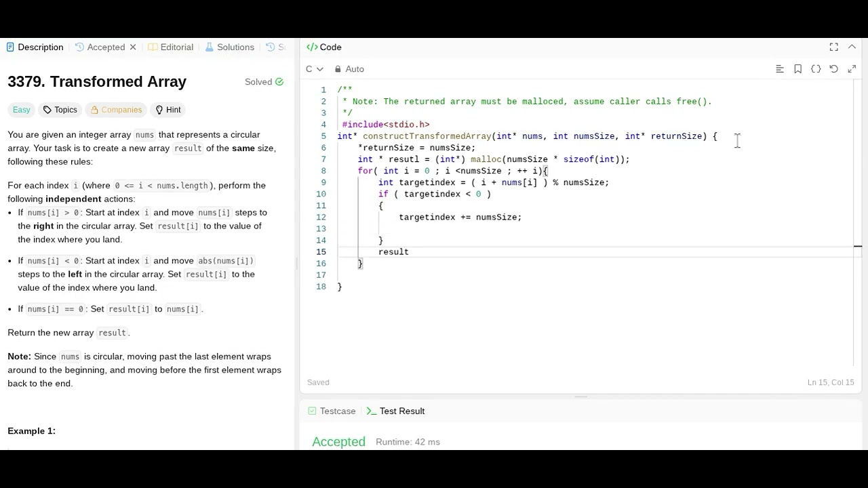Click the bookmark icon in the editor toolbar
The width and height of the screenshot is (868, 488).
click(x=798, y=69)
